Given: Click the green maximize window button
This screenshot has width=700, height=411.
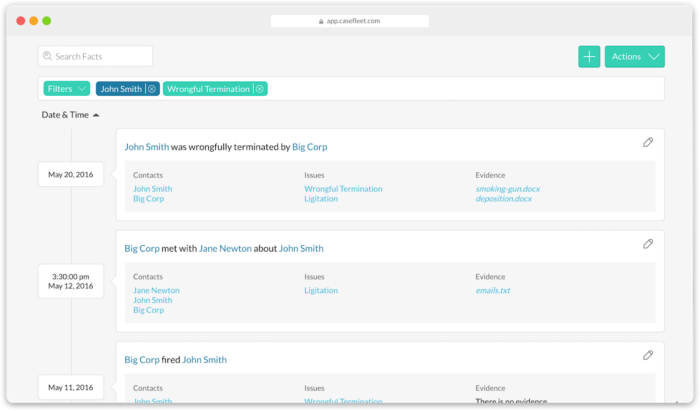Looking at the screenshot, I should [x=46, y=21].
